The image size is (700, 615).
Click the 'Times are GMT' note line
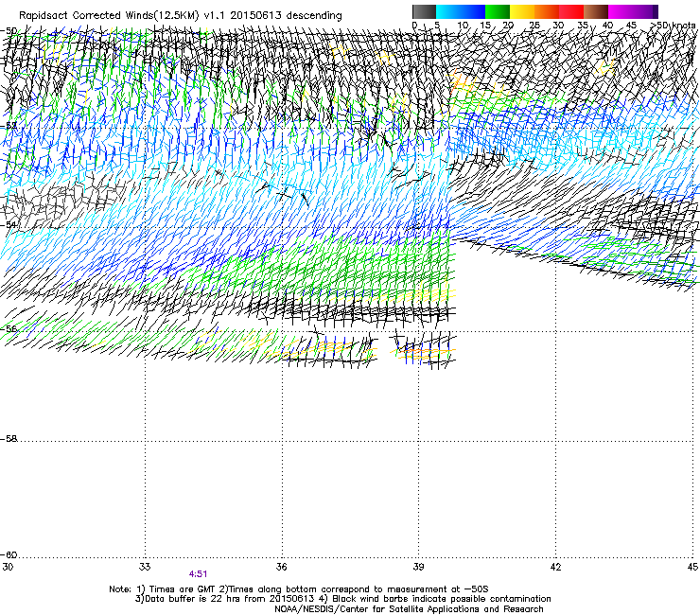(299, 589)
